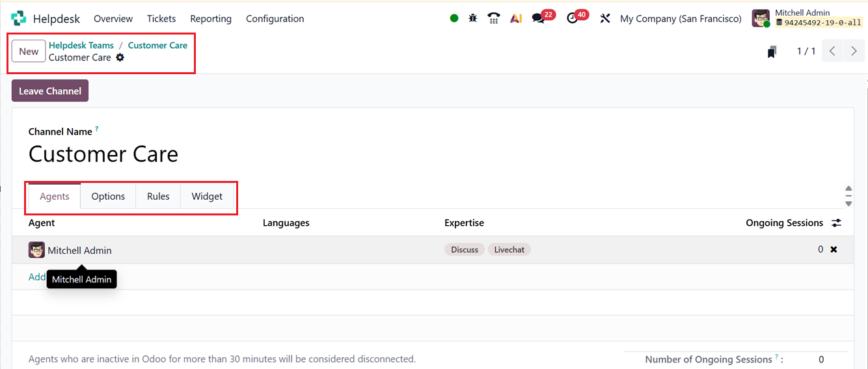The height and width of the screenshot is (369, 868).
Task: Go to Helpdesk Teams breadcrumb
Action: pyautogui.click(x=81, y=45)
